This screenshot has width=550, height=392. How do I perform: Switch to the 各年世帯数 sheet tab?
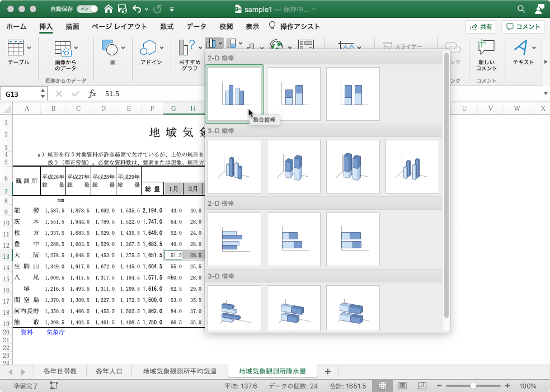tap(60, 371)
